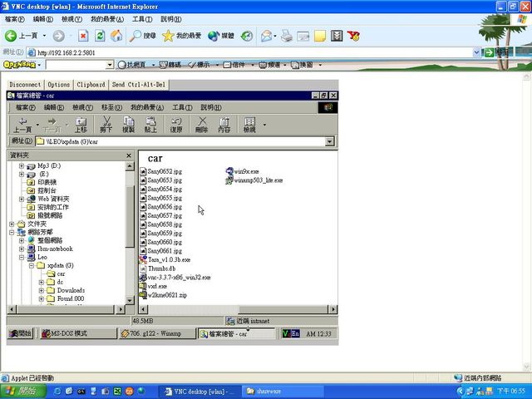
Task: Expand the Ibm-notebook network node
Action: coord(22,249)
